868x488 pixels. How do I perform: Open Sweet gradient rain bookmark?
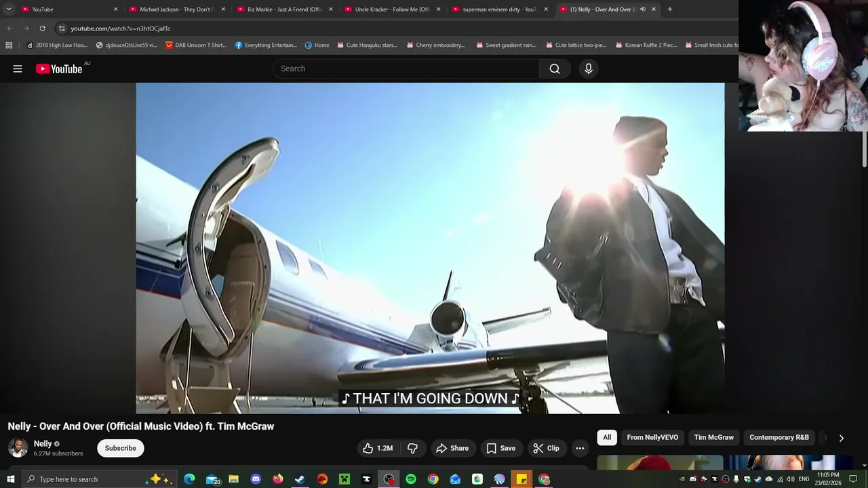[506, 45]
